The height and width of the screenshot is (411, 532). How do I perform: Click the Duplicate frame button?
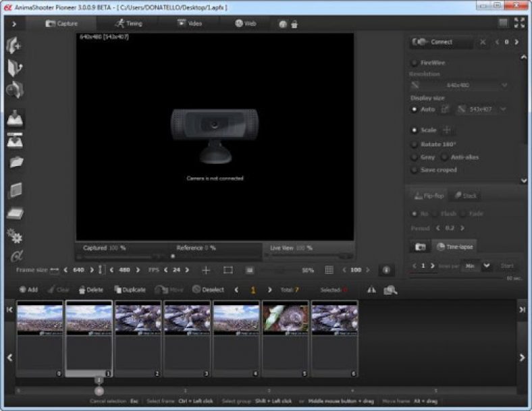click(x=130, y=290)
